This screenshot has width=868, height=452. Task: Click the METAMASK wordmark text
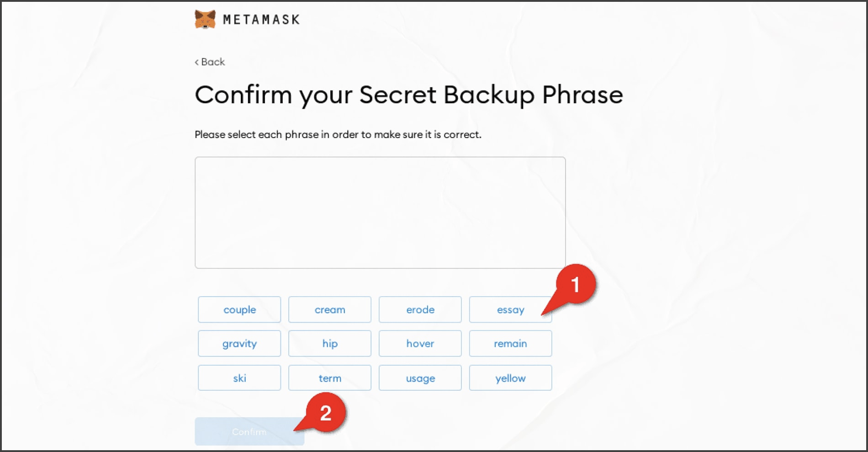(261, 20)
